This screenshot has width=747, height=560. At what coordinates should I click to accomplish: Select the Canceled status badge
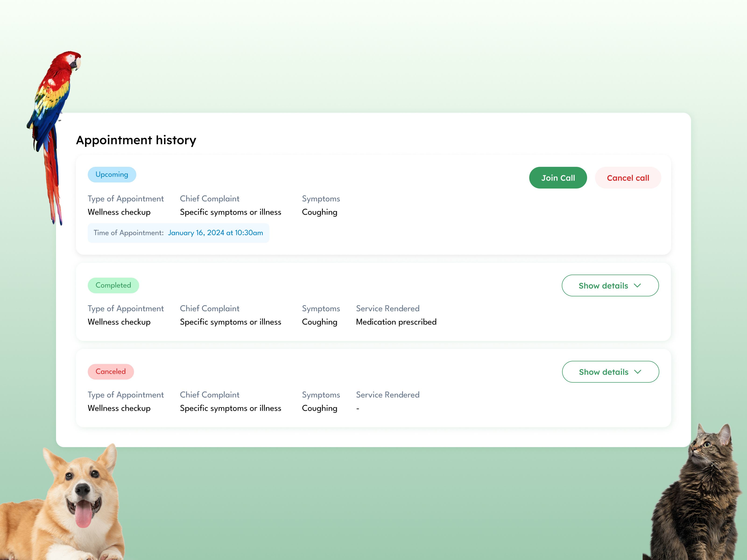(111, 371)
